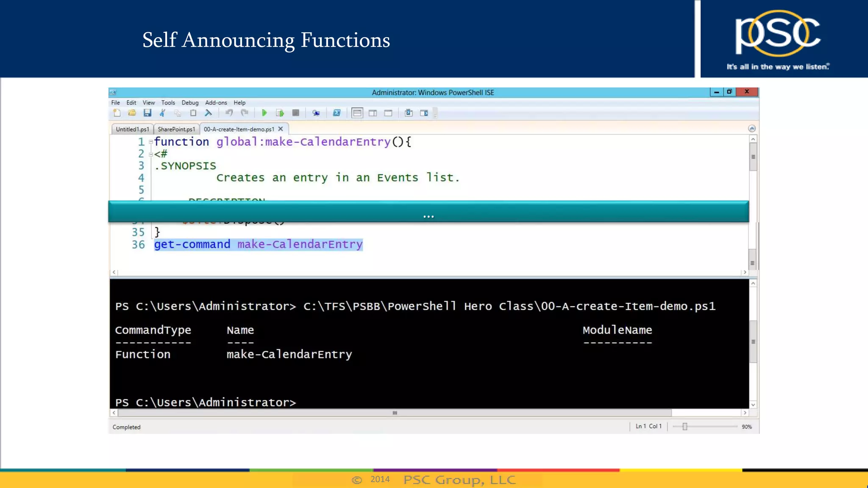Click the 'Function' value in console output
Viewport: 868px width, 488px height.
143,354
